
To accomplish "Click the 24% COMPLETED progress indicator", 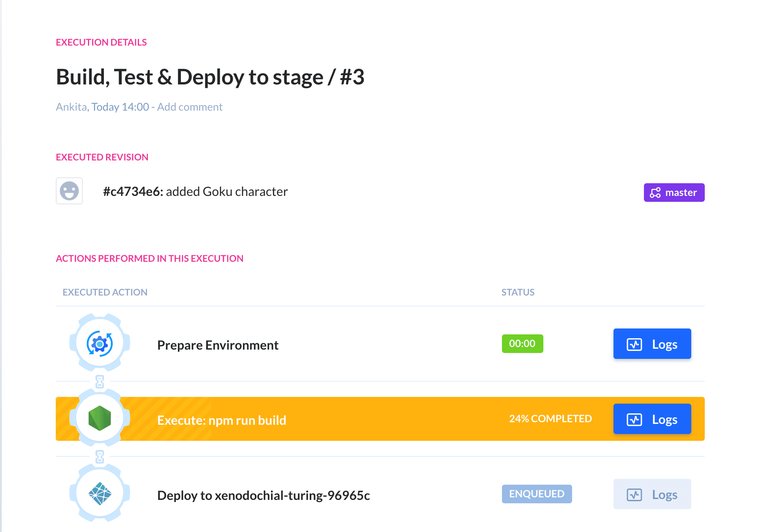I will pyautogui.click(x=550, y=418).
